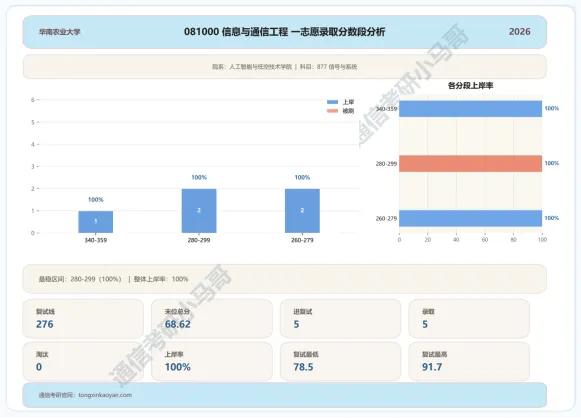
Task: Click the 340-359 horizontal rate bar
Action: (471, 109)
